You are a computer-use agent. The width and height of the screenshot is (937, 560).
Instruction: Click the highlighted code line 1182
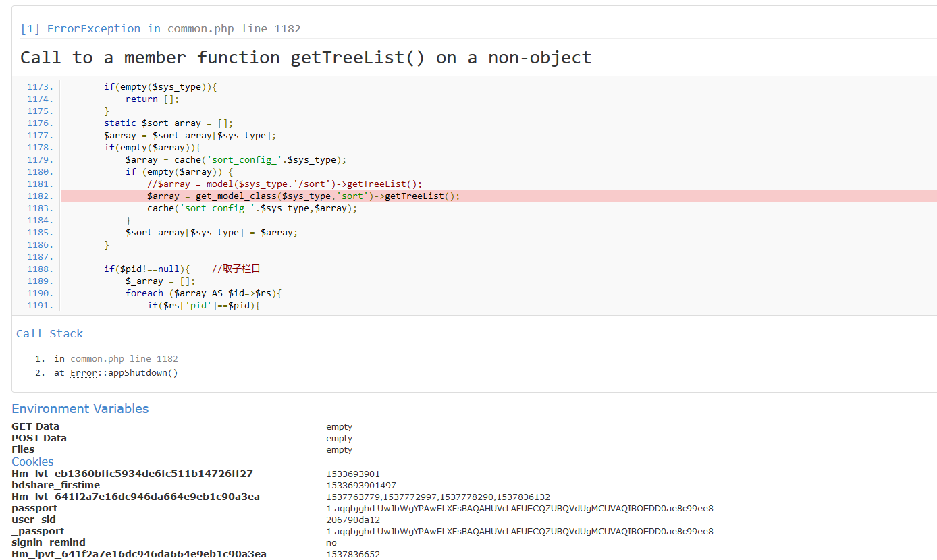point(303,196)
